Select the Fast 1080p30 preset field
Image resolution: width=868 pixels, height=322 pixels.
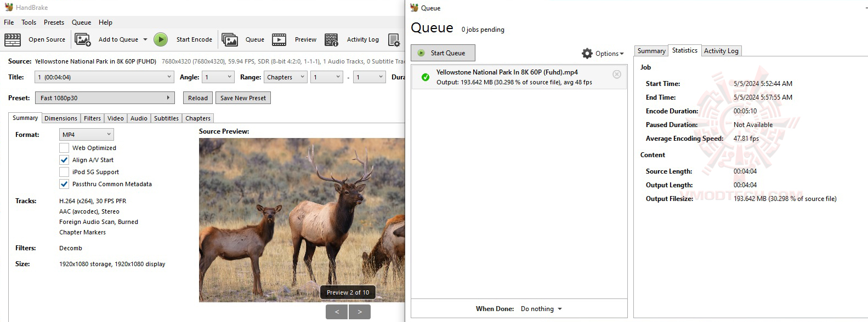(x=105, y=98)
